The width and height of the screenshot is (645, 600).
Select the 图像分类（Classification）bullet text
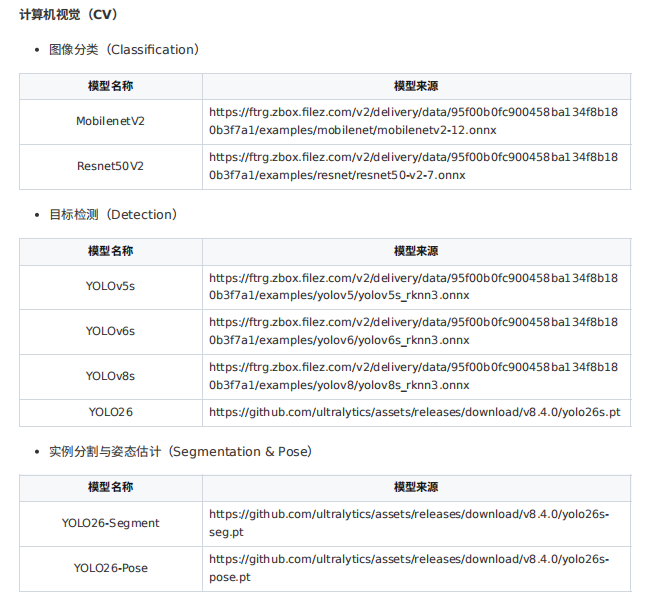pyautogui.click(x=124, y=50)
